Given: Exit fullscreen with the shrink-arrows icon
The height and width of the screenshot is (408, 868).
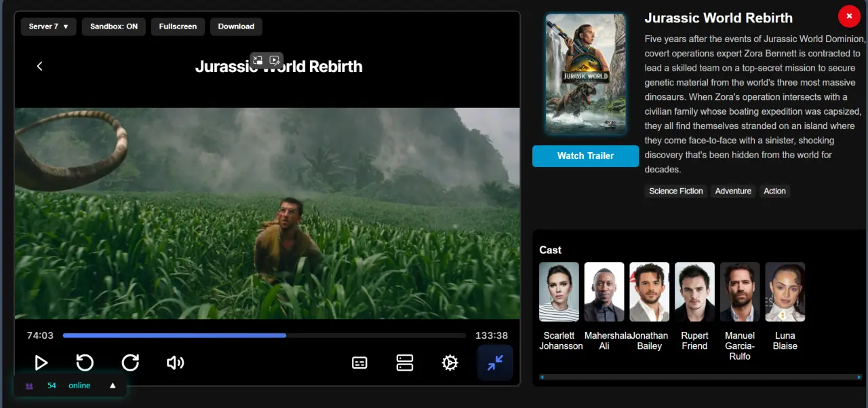Looking at the screenshot, I should tap(495, 363).
